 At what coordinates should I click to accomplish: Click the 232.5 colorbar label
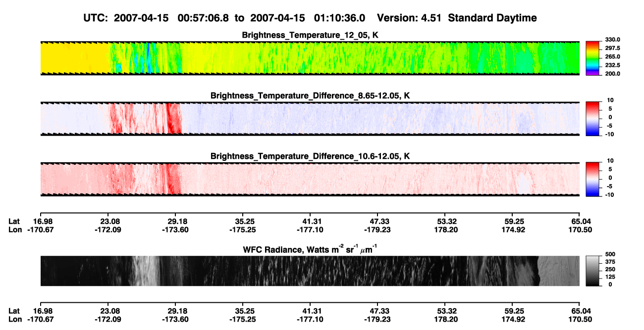(612, 65)
